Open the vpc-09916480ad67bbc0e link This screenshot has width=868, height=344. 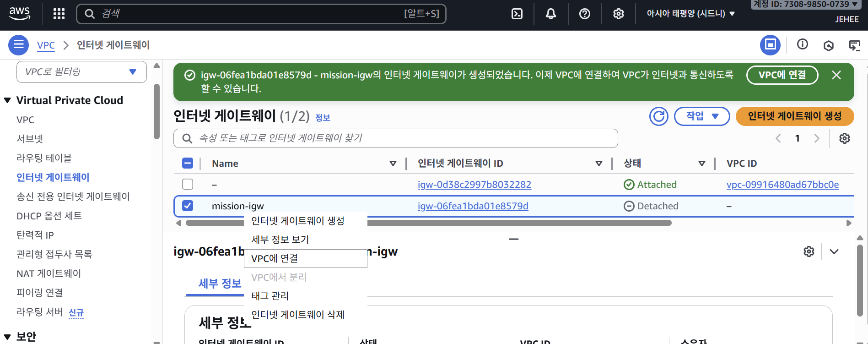click(x=782, y=185)
